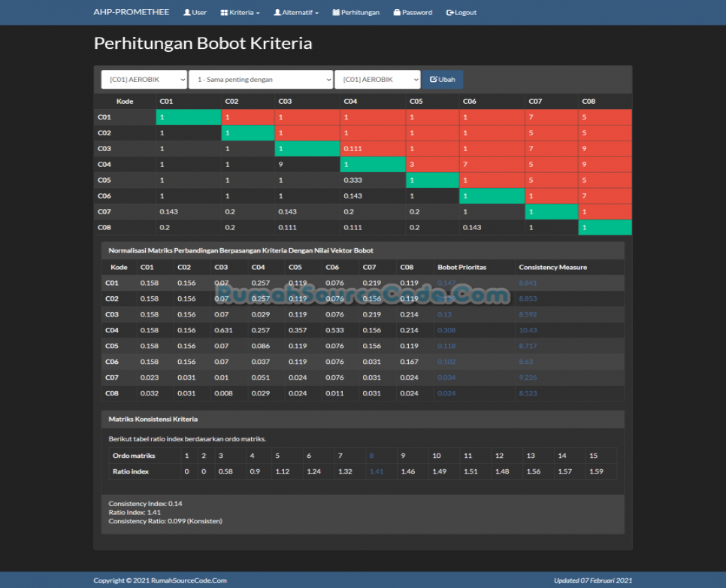
Task: Click the User person icon in navbar
Action: (x=186, y=13)
